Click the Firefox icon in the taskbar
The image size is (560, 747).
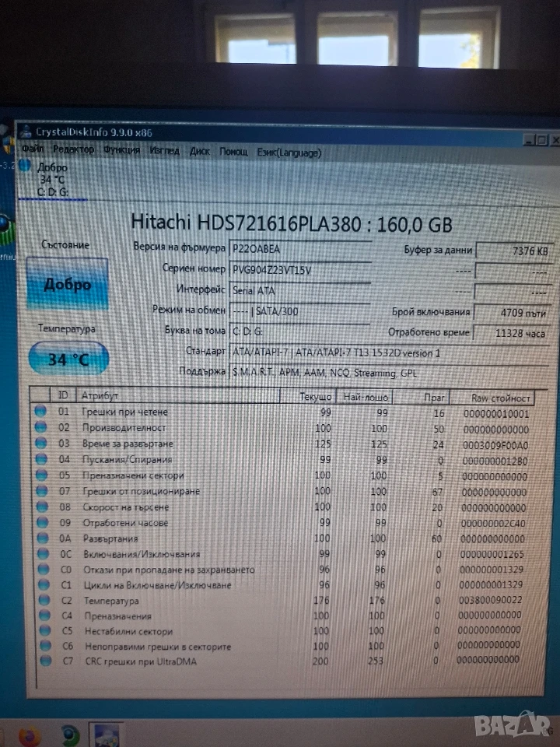click(x=30, y=737)
